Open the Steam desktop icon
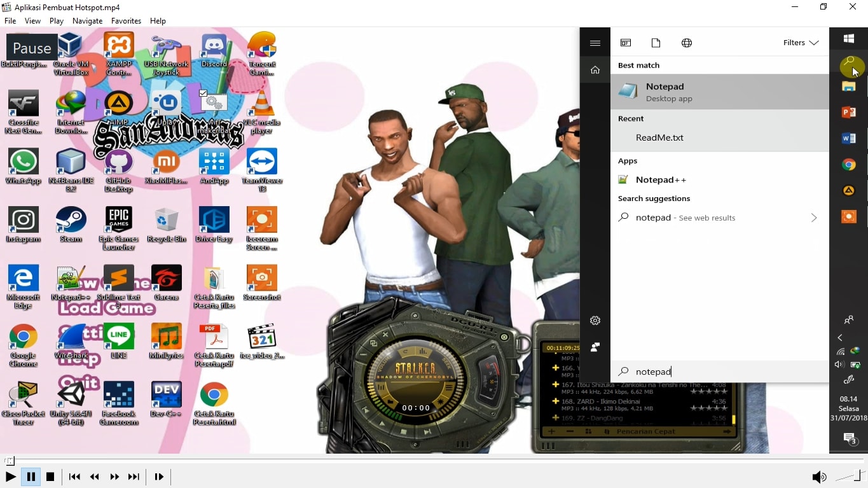This screenshot has width=868, height=488. click(x=71, y=224)
